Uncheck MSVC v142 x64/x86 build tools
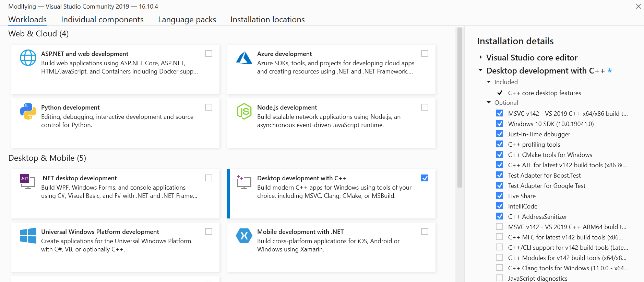 (x=500, y=113)
